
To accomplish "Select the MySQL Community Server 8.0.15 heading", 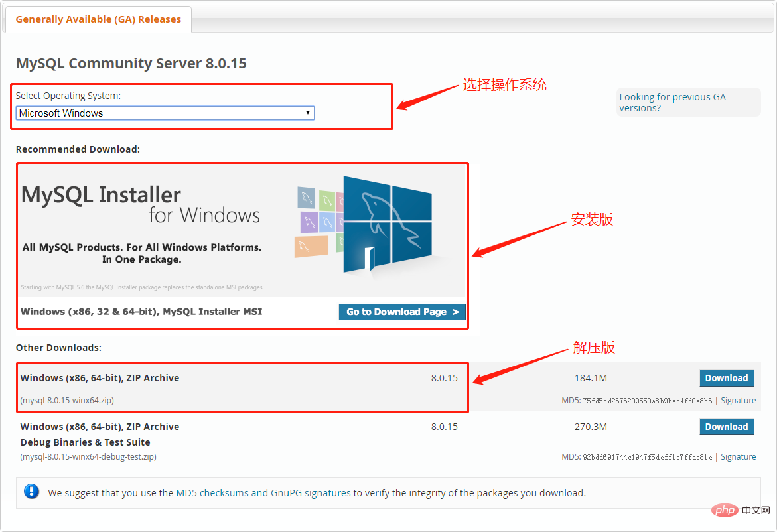I will pos(131,64).
